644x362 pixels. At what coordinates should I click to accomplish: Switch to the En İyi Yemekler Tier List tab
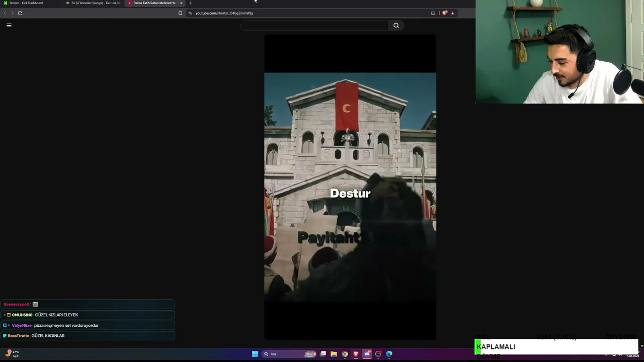(93, 3)
